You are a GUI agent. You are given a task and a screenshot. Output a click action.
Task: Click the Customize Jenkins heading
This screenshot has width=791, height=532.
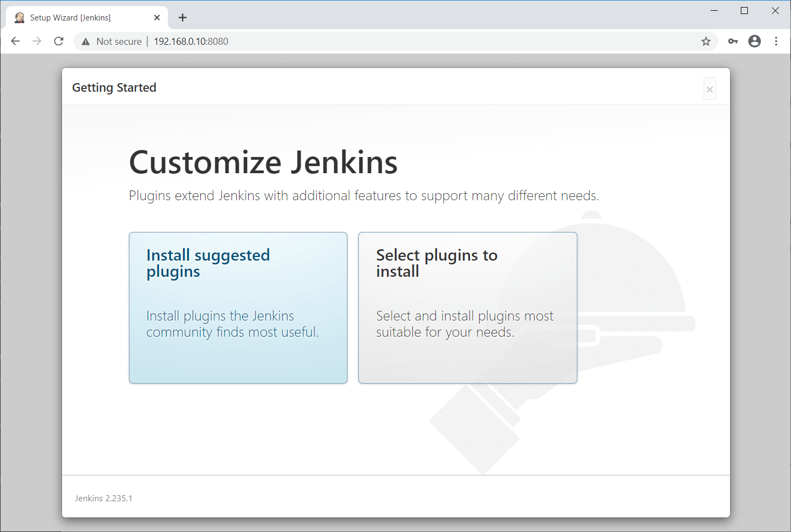263,162
